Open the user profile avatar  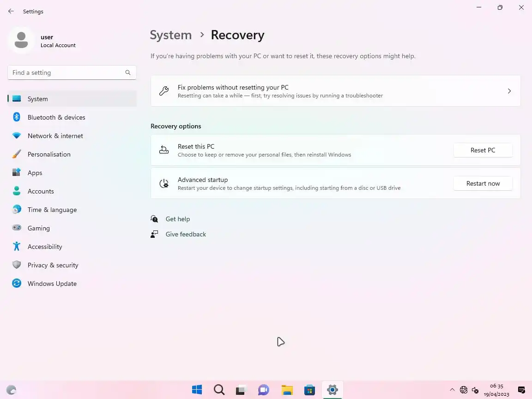tap(21, 40)
